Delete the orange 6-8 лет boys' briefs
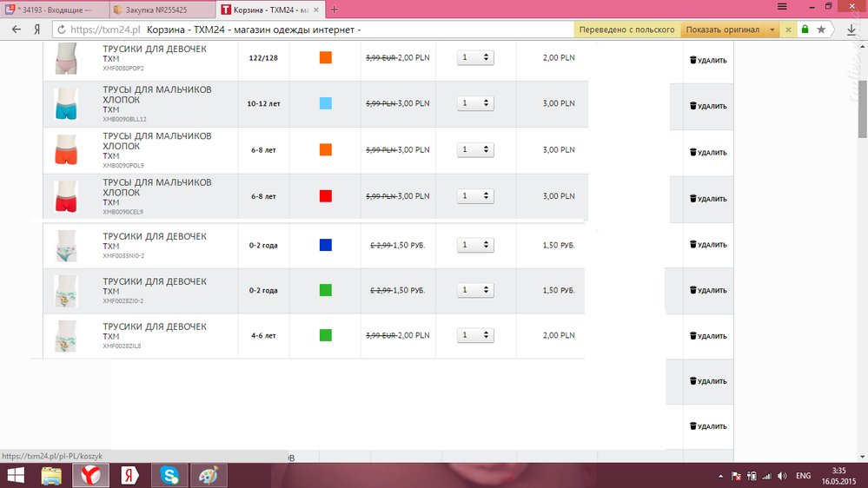This screenshot has width=868, height=488. click(708, 153)
